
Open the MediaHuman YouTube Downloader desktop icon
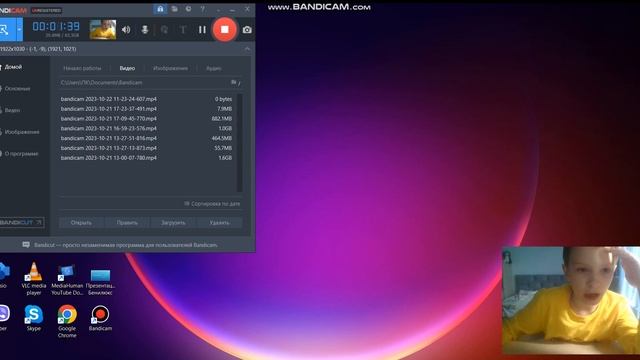pyautogui.click(x=67, y=280)
